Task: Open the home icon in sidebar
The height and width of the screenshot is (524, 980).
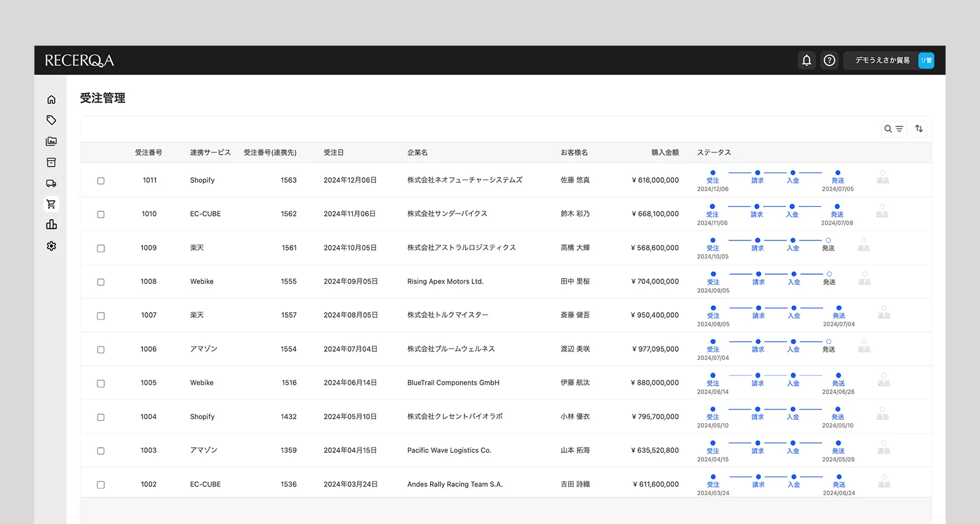Action: point(51,100)
